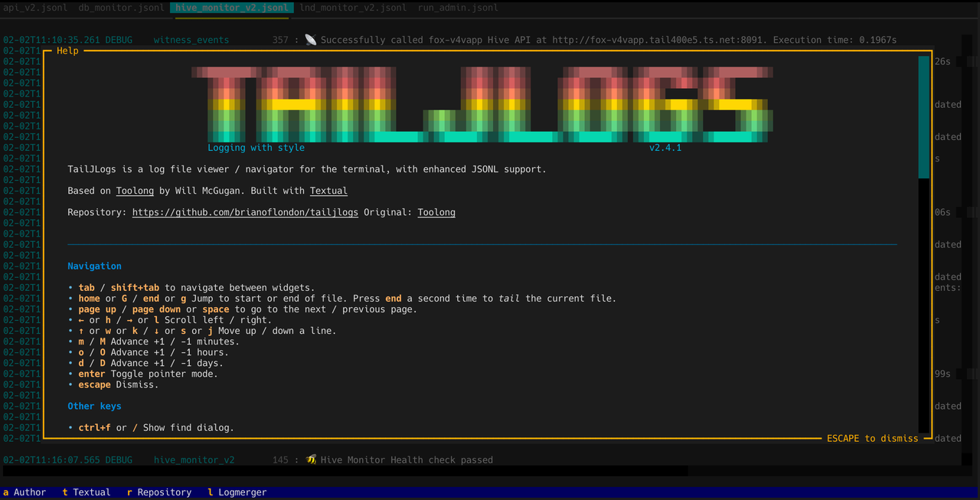Click the 'witness_events' logger name in the top log line
This screenshot has height=500, width=980.
[191, 40]
